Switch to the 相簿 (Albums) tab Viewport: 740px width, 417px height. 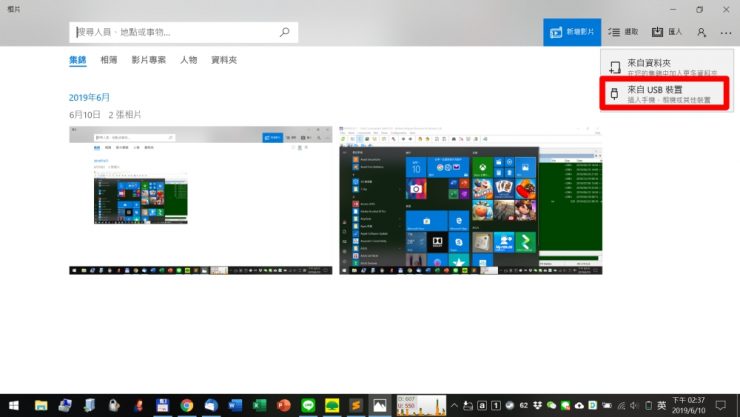[x=108, y=60]
